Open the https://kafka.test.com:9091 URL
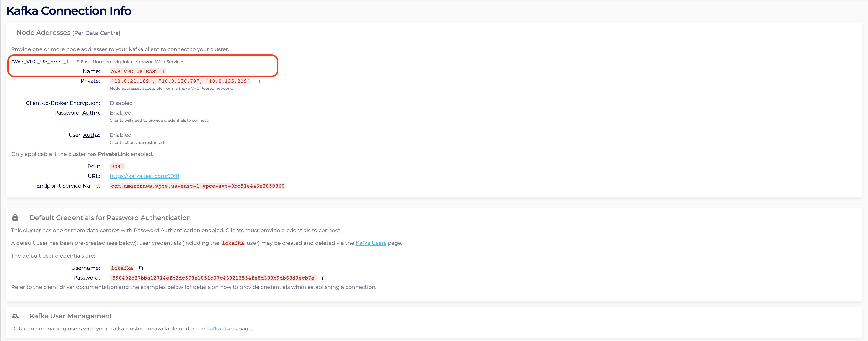868x341 pixels. click(144, 176)
